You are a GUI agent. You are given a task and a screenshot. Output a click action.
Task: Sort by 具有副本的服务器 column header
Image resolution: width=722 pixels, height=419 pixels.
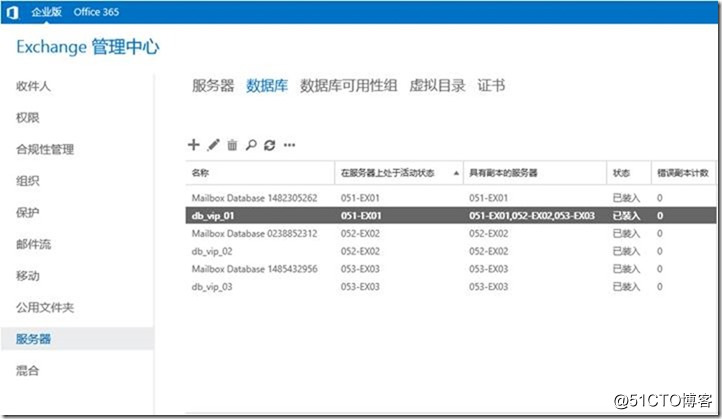(x=535, y=173)
